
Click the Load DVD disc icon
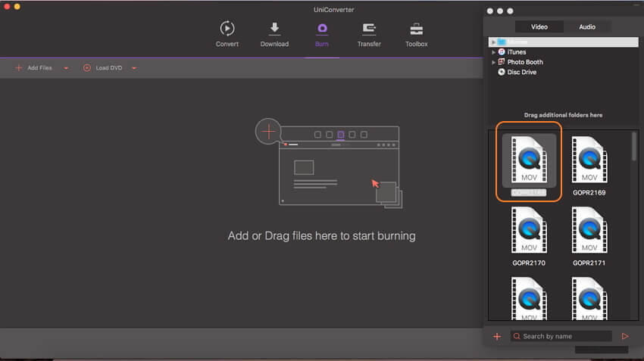[x=86, y=67]
